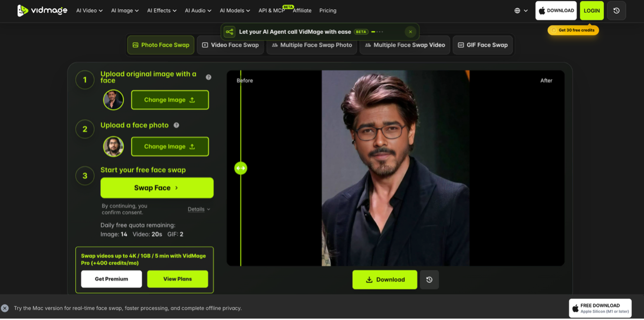The width and height of the screenshot is (644, 320).
Task: Click the share icon in the AI Agent banner
Action: coord(230,32)
